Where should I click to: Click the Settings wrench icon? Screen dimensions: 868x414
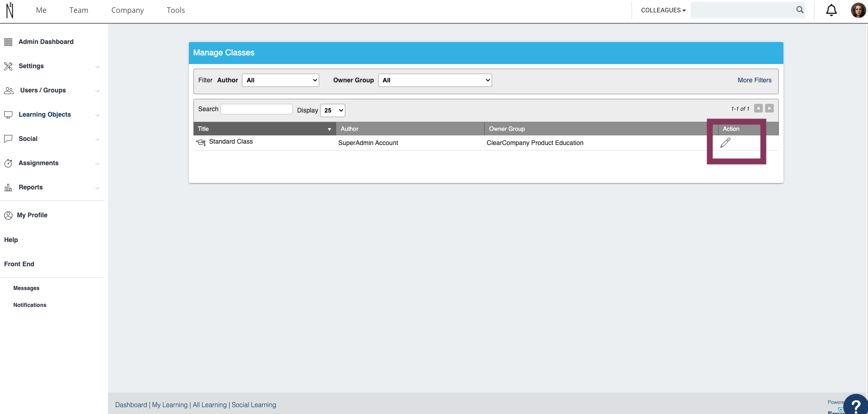[8, 66]
